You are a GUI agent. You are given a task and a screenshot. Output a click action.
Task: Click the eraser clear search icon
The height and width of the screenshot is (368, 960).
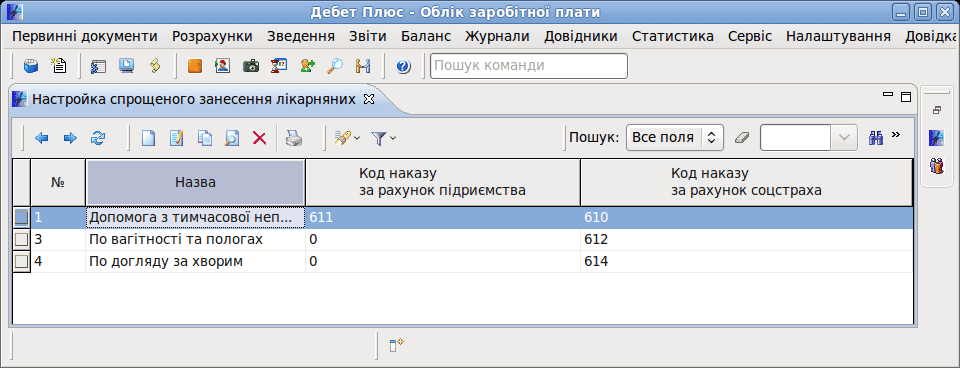point(741,138)
